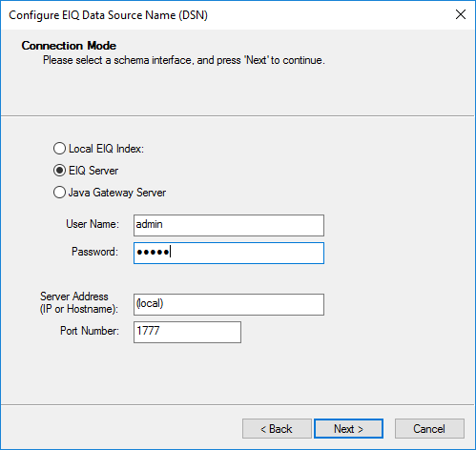Click the 'Java Gateway Server' option label text
Screen dimensions: 476x450
[117, 193]
